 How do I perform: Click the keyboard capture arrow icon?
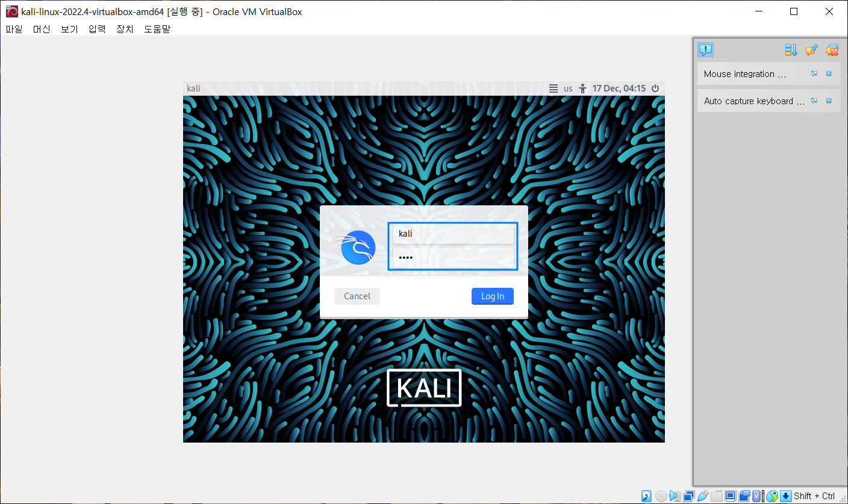pyautogui.click(x=786, y=496)
